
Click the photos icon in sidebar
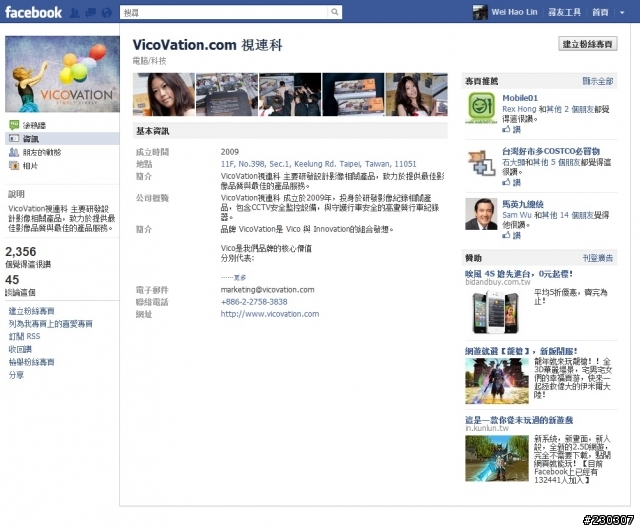14,166
